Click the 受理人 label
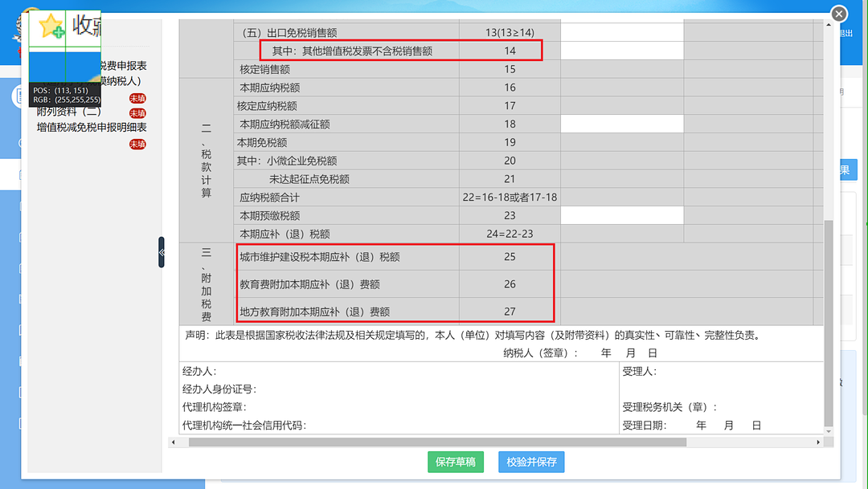 coord(640,371)
